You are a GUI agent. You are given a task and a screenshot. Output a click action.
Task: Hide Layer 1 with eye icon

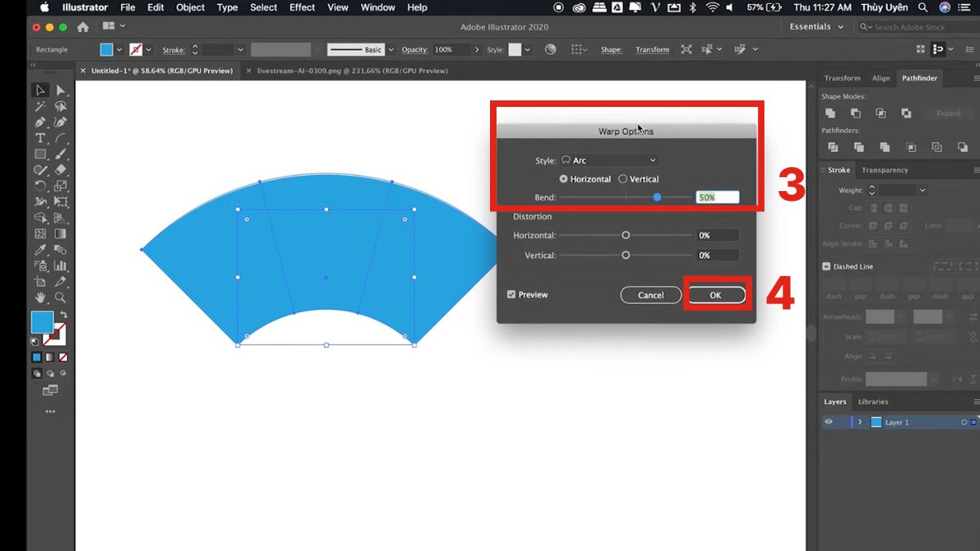click(x=829, y=422)
